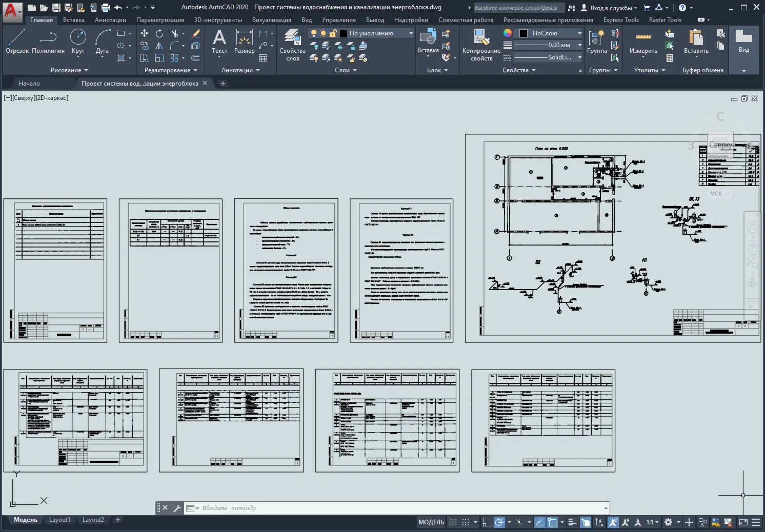This screenshot has width=765, height=532.
Task: Toggle lineweight display in status bar
Action: tap(573, 522)
